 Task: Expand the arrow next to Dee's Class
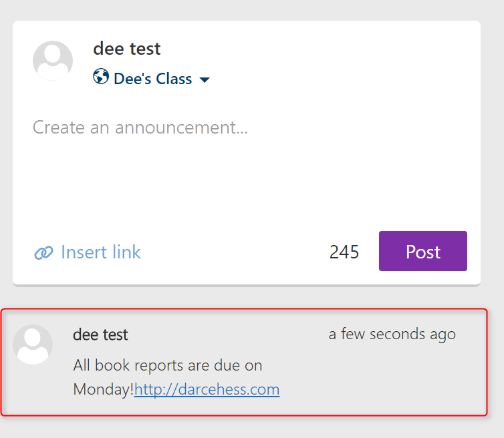pos(205,79)
